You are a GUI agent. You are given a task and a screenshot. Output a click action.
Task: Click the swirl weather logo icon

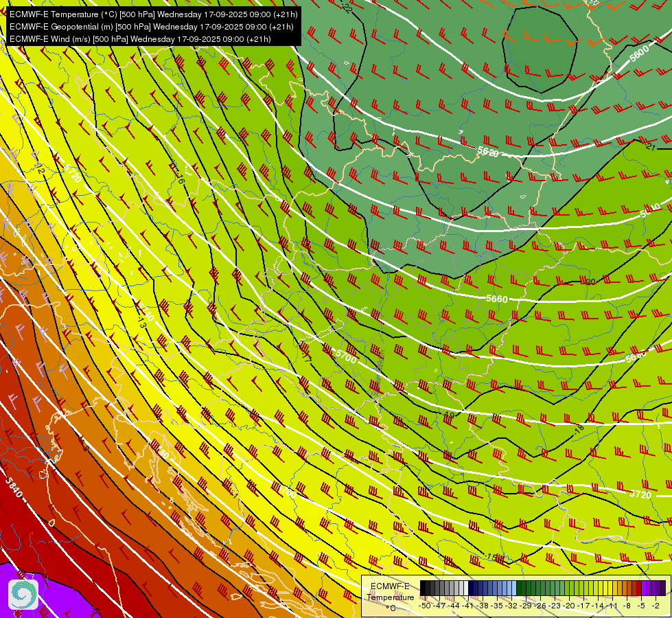[x=23, y=595]
